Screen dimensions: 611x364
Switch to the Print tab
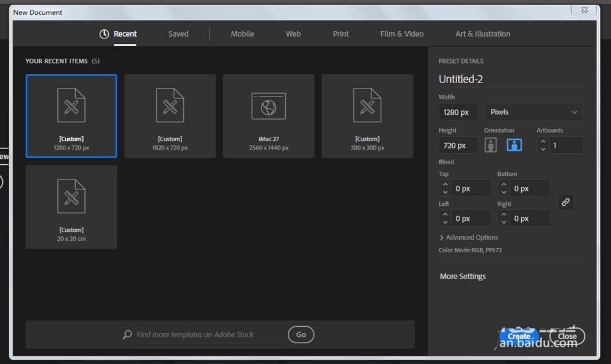pos(340,34)
